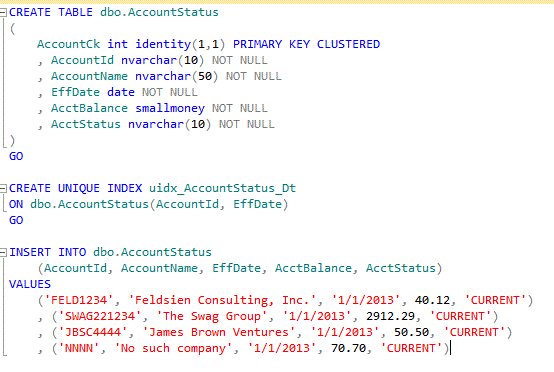Click the EffDate date column definition
The height and width of the screenshot is (372, 554).
pos(124,92)
